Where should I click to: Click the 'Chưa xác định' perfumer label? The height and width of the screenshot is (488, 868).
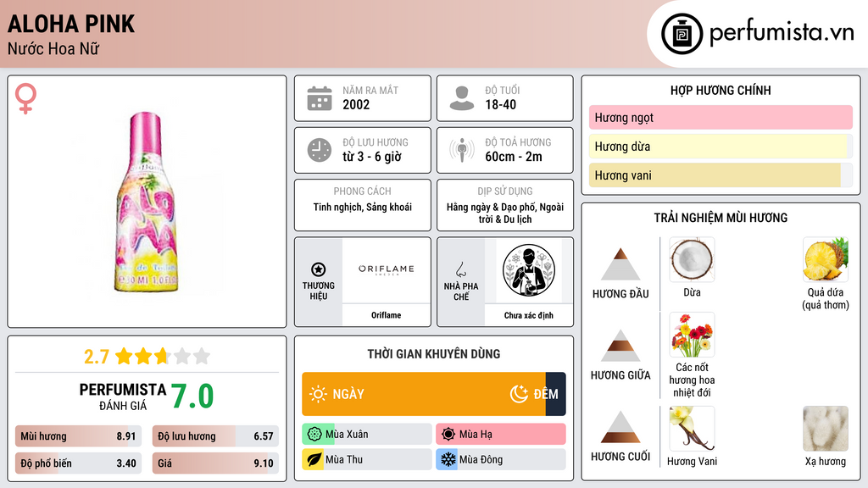[x=529, y=315]
